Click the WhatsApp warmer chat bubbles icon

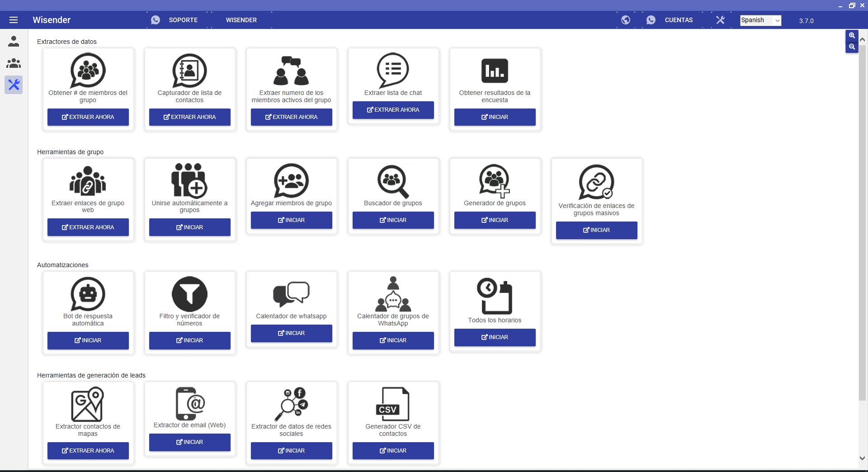(291, 294)
